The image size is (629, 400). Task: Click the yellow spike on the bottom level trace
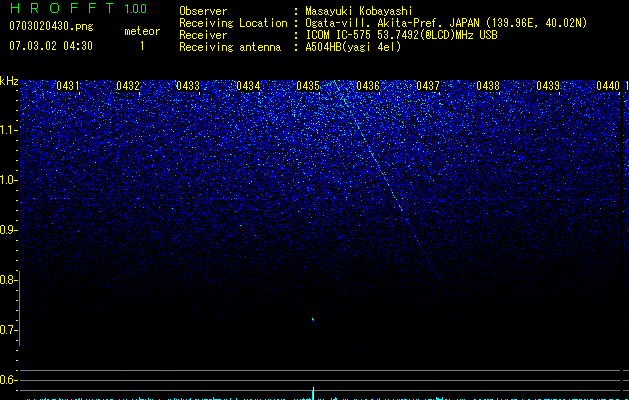click(x=313, y=393)
